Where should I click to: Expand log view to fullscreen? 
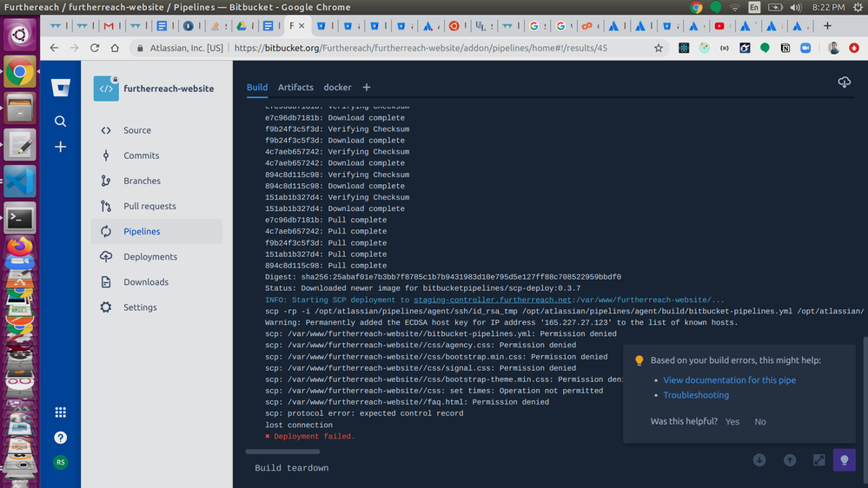tap(818, 460)
